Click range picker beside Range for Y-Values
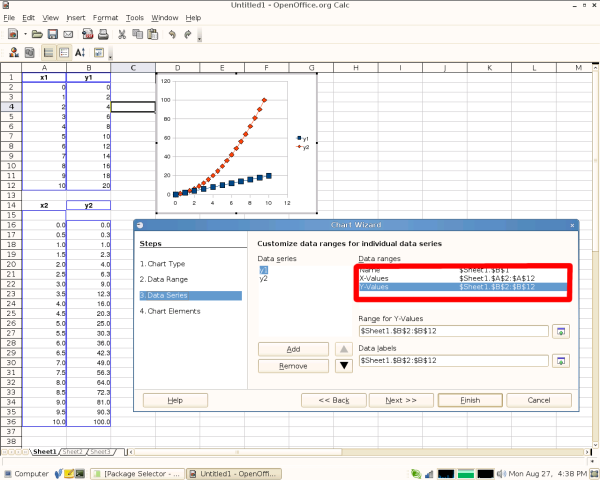 click(x=561, y=331)
